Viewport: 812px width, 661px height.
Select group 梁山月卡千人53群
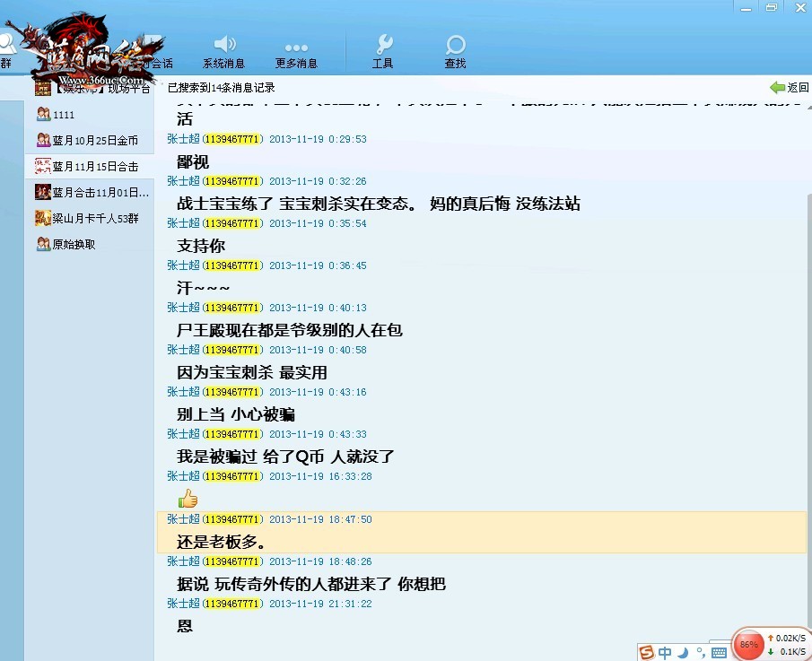89,218
